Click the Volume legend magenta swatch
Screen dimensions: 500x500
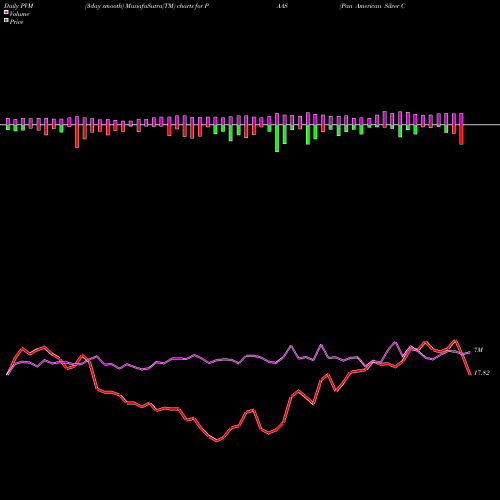click(x=6, y=12)
